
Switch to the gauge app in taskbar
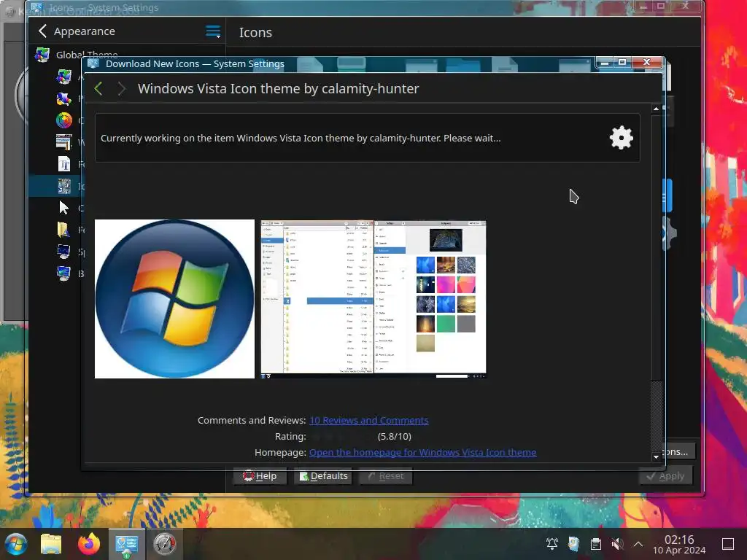(x=164, y=544)
